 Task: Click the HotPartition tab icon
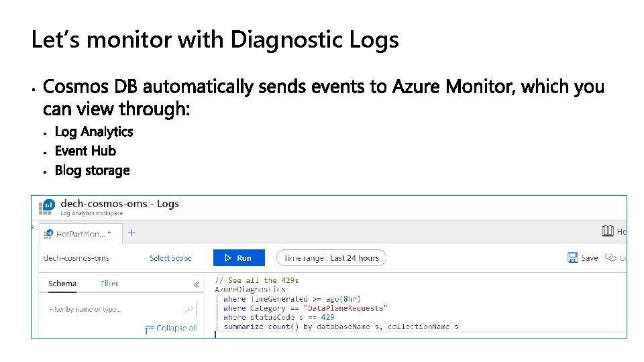pyautogui.click(x=48, y=234)
